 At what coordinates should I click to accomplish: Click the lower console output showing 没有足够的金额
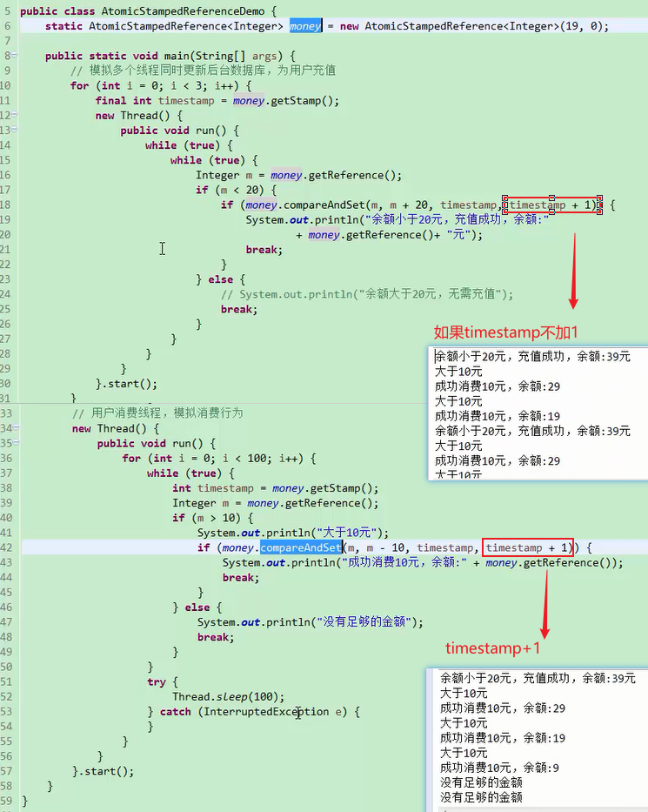pyautogui.click(x=481, y=782)
